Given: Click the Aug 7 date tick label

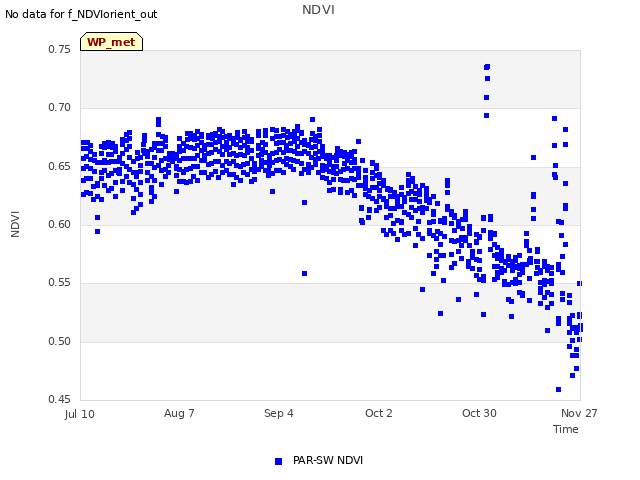Looking at the screenshot, I should [x=179, y=413].
